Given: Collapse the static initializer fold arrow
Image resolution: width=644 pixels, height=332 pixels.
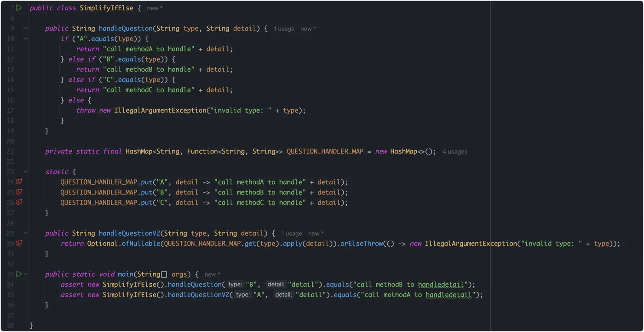Looking at the screenshot, I should point(26,172).
